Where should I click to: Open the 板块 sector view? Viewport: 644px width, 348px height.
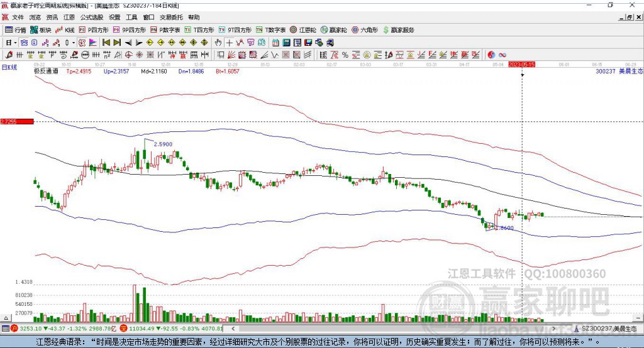[41, 30]
